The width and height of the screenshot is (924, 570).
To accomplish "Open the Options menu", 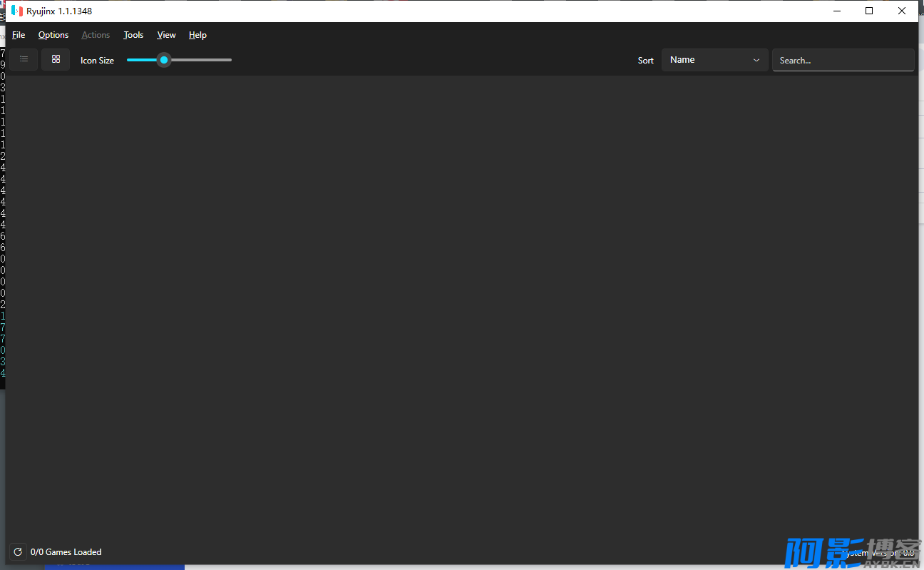I will point(53,35).
